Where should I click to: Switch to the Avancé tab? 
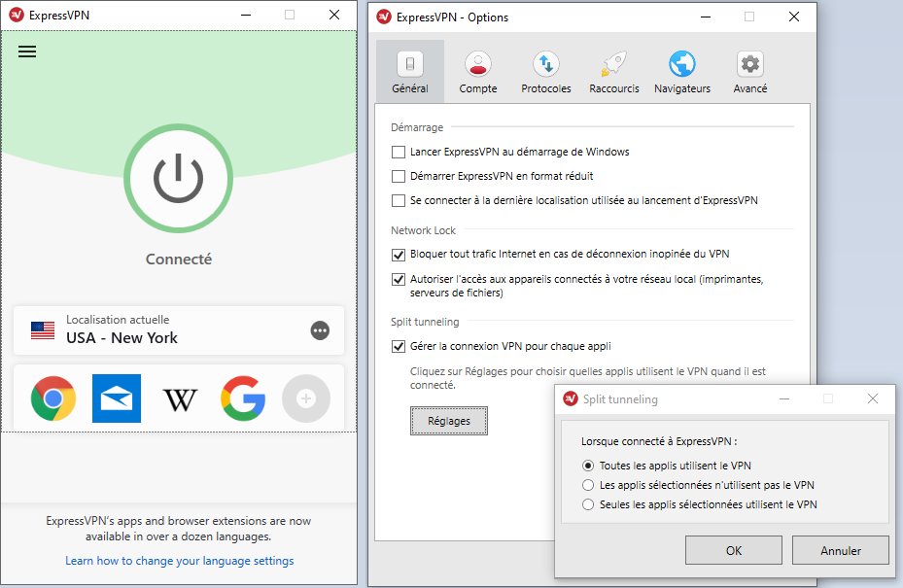click(749, 72)
